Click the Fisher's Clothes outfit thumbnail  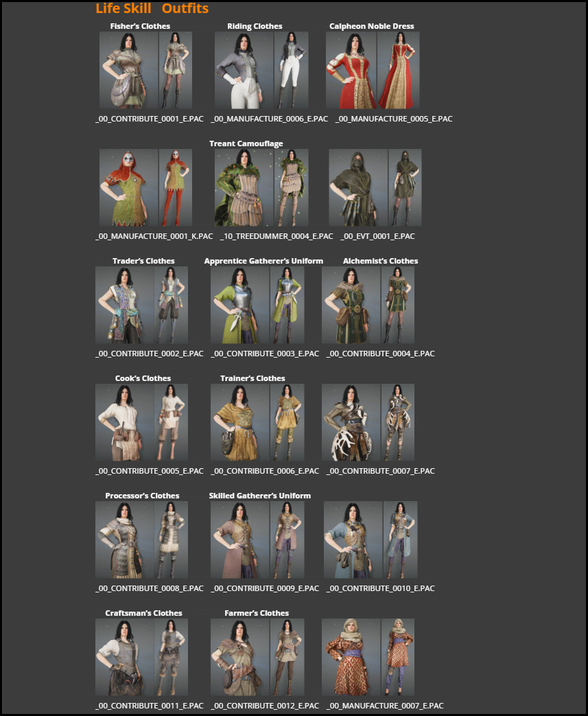pos(145,70)
